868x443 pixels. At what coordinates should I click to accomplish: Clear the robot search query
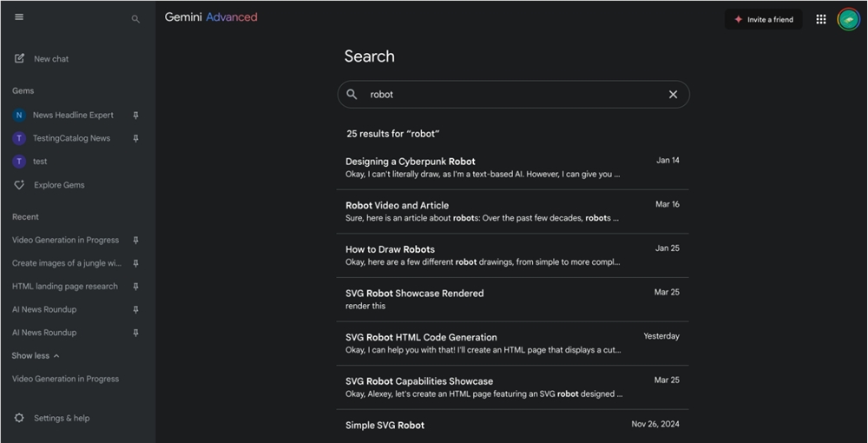point(673,95)
